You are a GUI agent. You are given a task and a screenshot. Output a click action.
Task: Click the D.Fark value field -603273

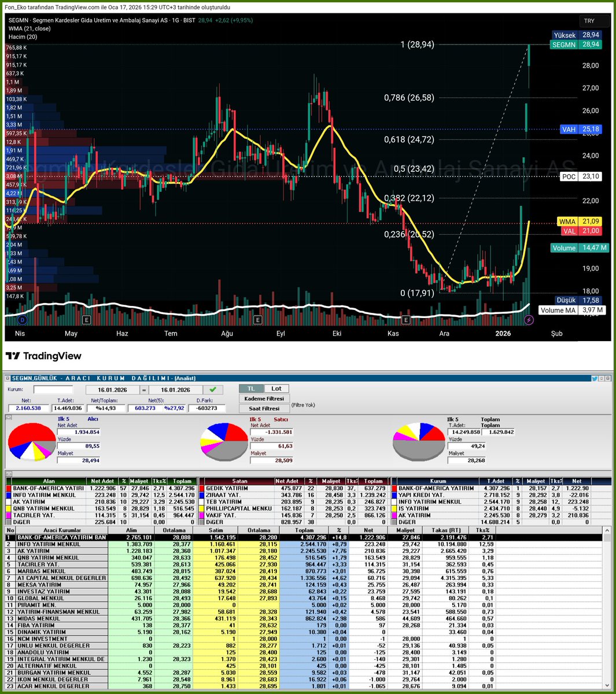(x=206, y=408)
